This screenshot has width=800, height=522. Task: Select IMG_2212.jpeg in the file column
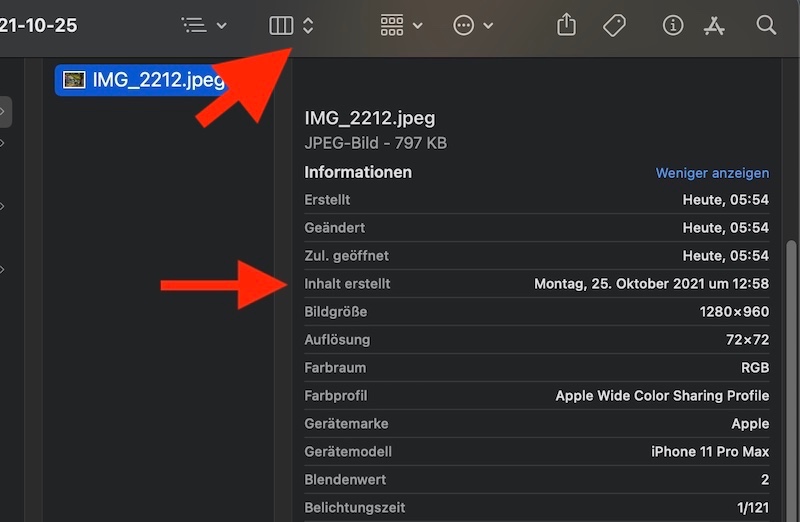click(158, 80)
